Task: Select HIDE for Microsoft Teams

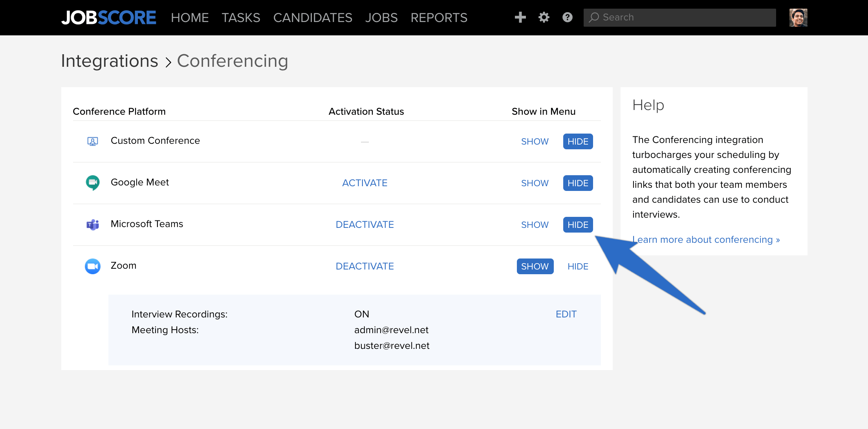Action: (x=578, y=225)
